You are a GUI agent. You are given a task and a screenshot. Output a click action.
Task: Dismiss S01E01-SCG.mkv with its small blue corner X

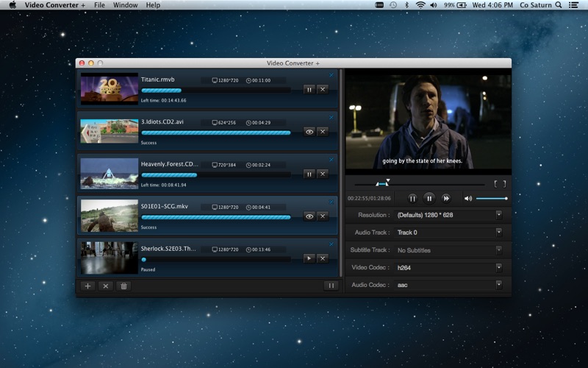pyautogui.click(x=331, y=202)
